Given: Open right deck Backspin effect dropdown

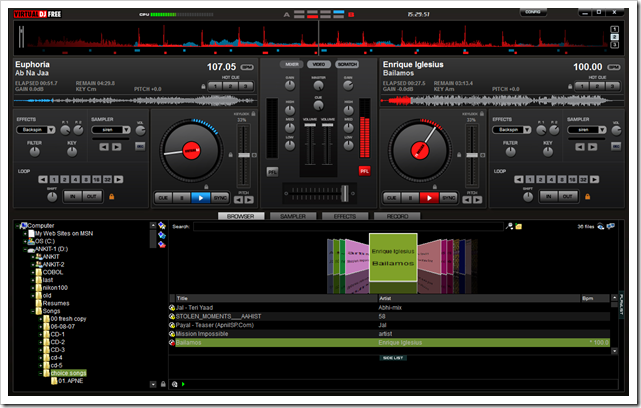Looking at the screenshot, I should (x=527, y=130).
